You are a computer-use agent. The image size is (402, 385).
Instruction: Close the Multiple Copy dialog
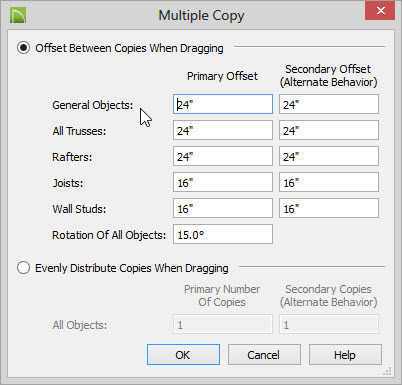click(x=380, y=11)
